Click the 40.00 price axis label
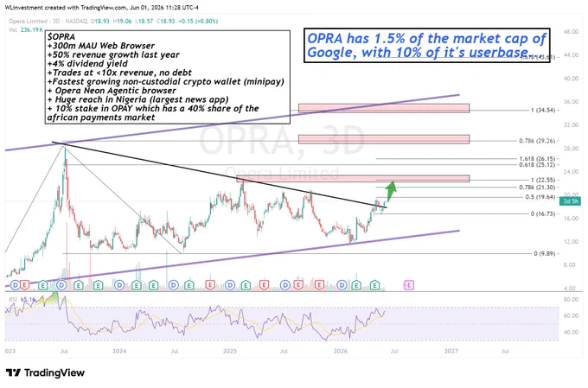 point(571,79)
